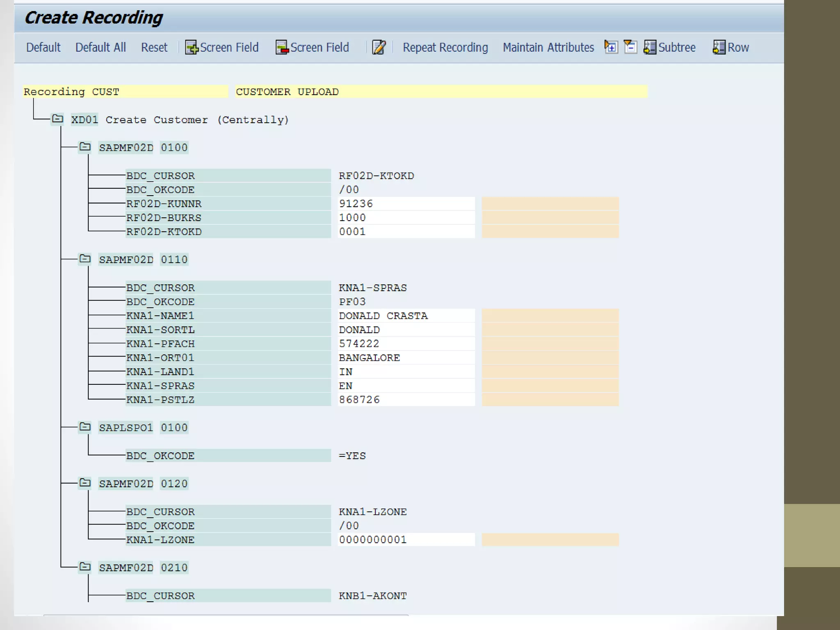The height and width of the screenshot is (630, 840).
Task: Click the KNA1-NAME1 value field DONALD CRASTA
Action: click(x=406, y=316)
